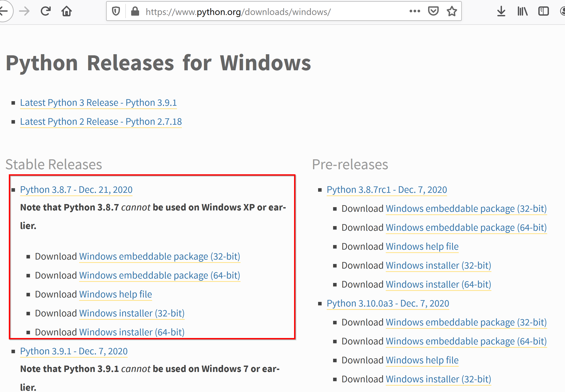
Task: Open page actions three-dot menu
Action: (x=415, y=11)
